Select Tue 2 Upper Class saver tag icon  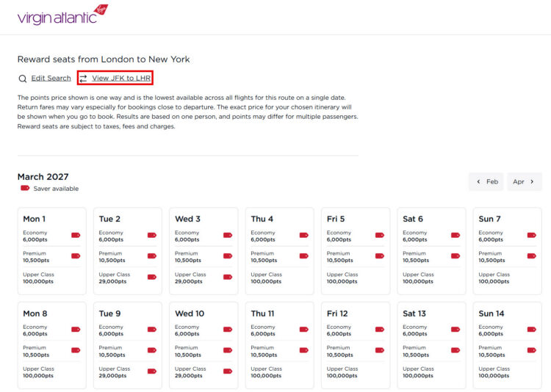(152, 277)
